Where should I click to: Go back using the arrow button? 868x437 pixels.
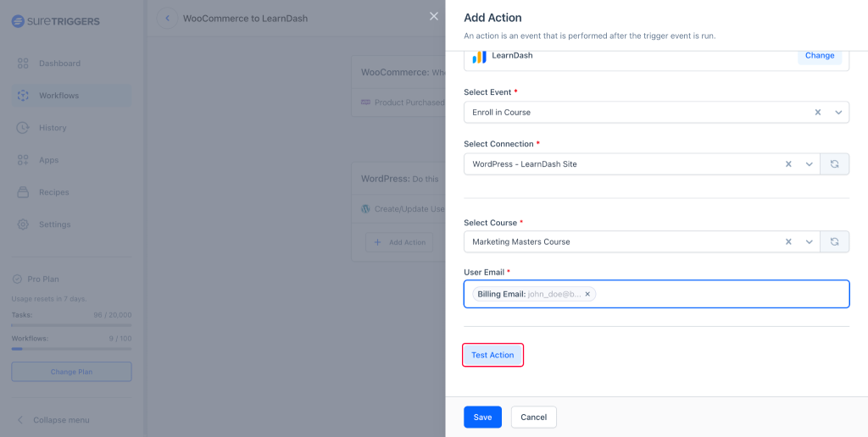167,19
